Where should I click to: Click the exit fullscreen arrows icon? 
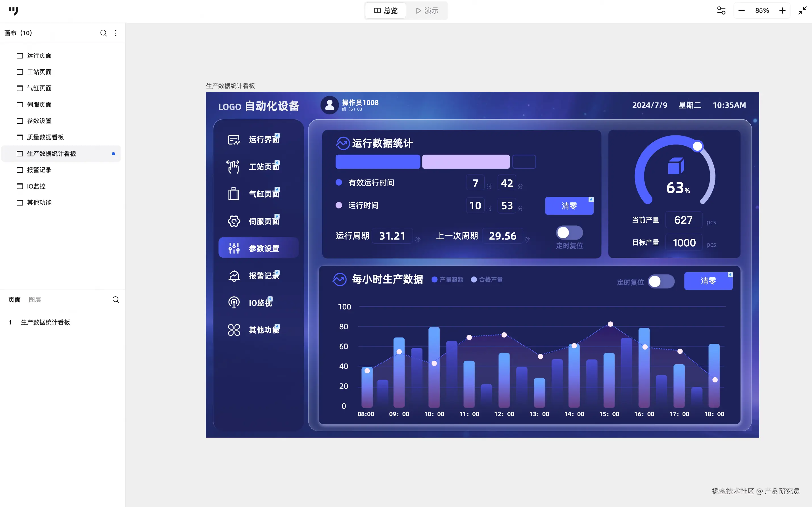[x=802, y=11]
